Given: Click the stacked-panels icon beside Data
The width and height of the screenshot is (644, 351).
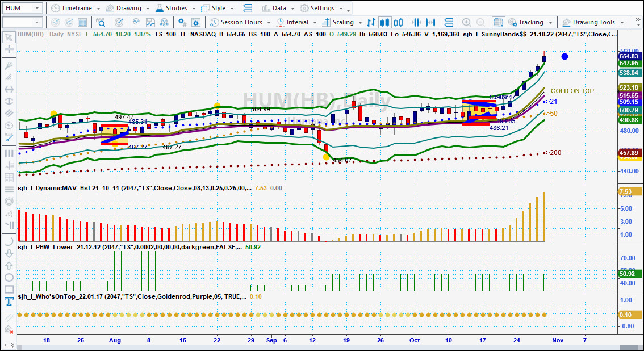Looking at the screenshot, I should (248, 8).
